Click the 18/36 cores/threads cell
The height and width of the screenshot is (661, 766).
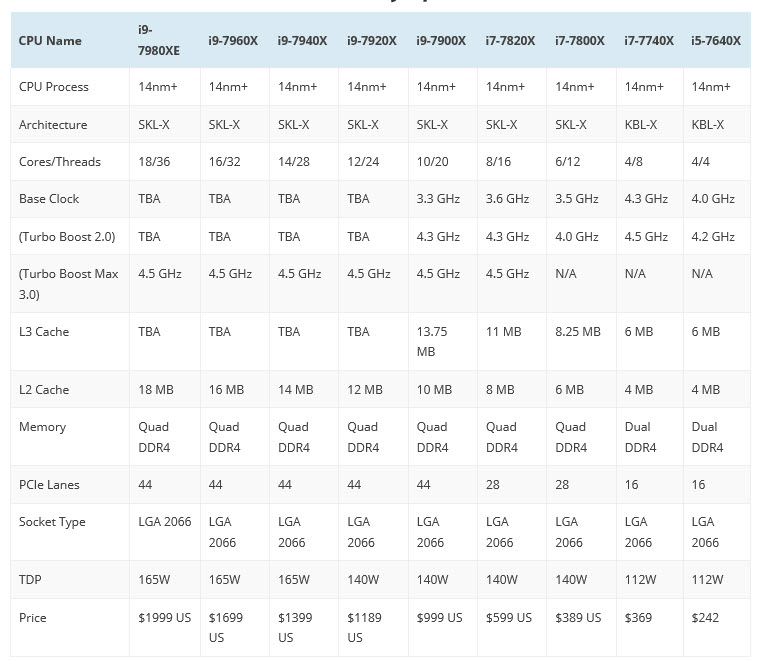[155, 161]
